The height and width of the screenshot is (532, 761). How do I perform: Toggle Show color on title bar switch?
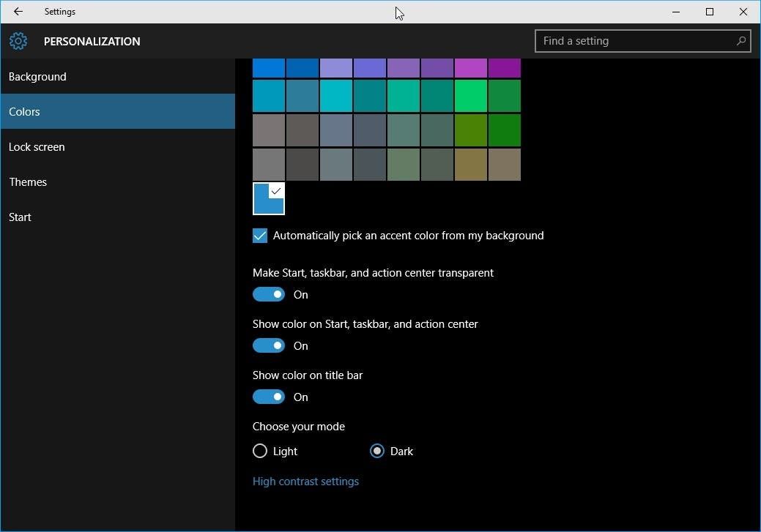coord(268,397)
